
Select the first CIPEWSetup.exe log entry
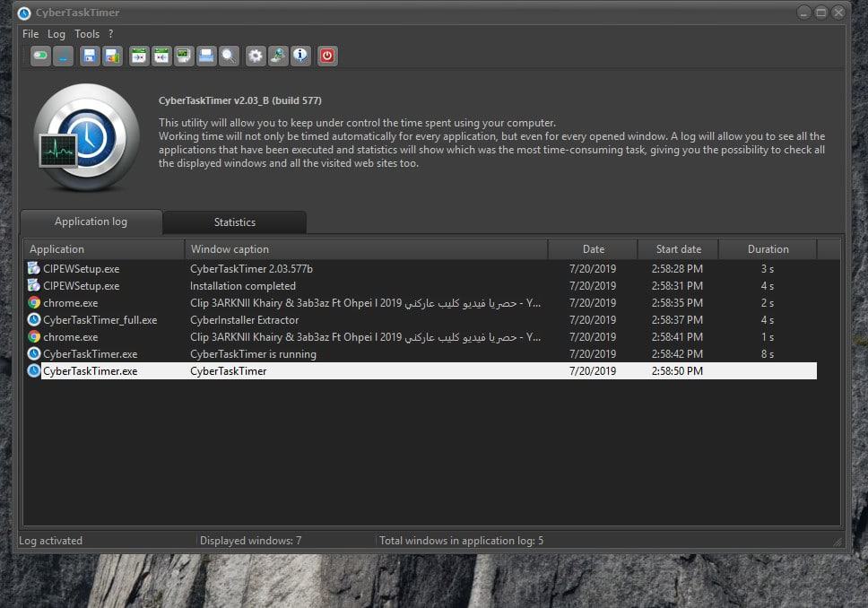point(81,269)
